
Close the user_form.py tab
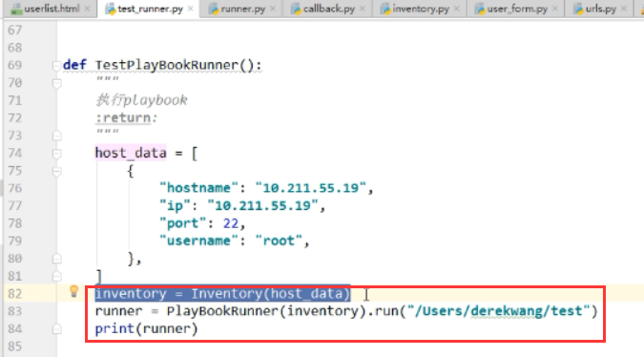coord(555,9)
